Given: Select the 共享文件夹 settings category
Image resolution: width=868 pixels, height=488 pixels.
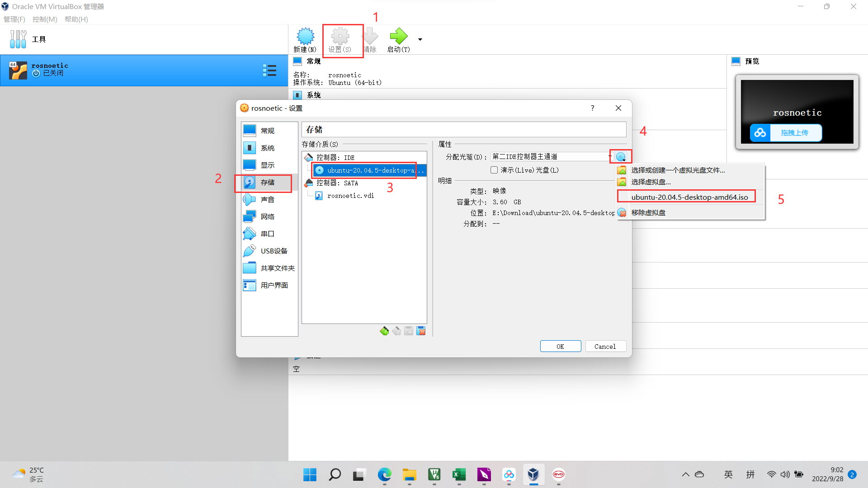Looking at the screenshot, I should pos(269,268).
